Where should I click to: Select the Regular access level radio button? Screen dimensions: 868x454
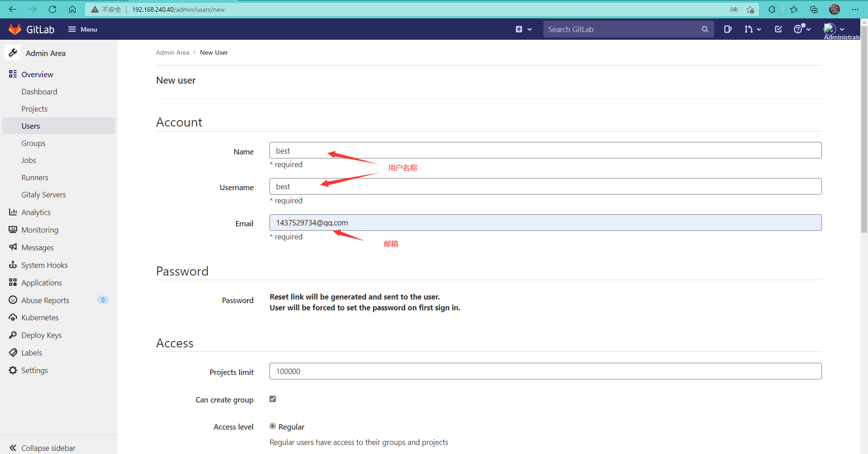[x=272, y=426]
